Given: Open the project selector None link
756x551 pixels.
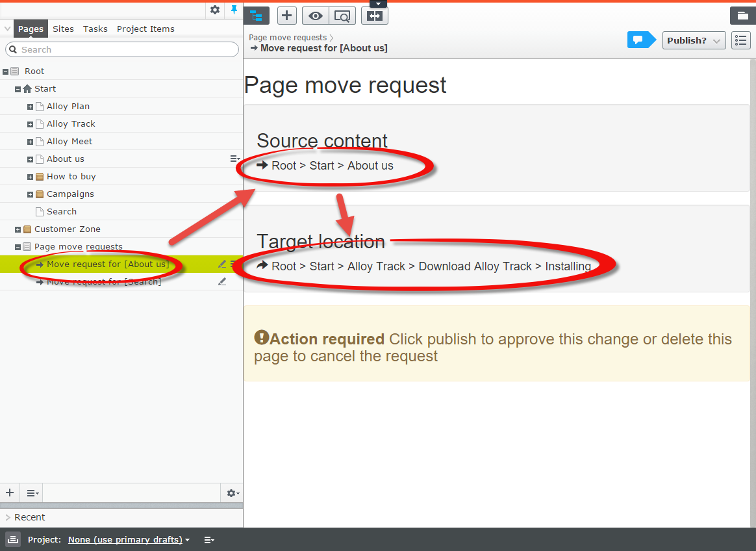Looking at the screenshot, I should [x=125, y=540].
